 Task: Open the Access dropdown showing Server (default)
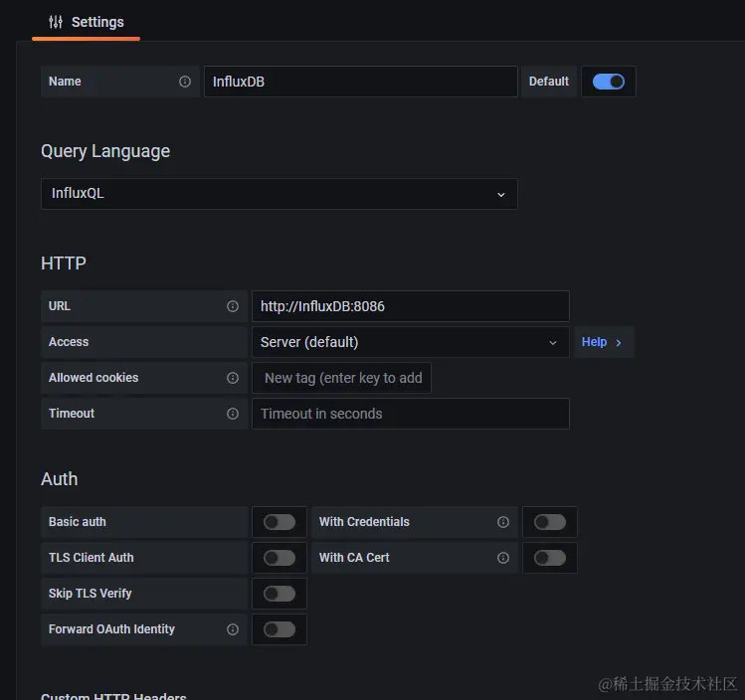411,342
